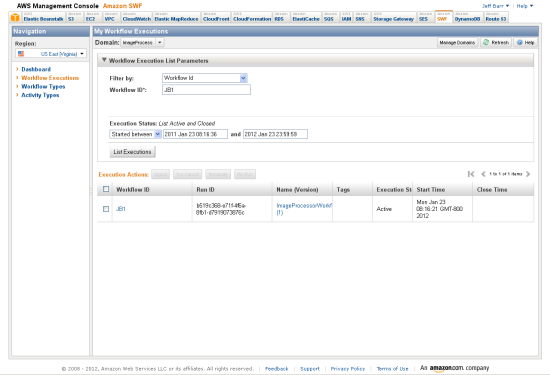Open the Feedback footer link

pos(276,369)
